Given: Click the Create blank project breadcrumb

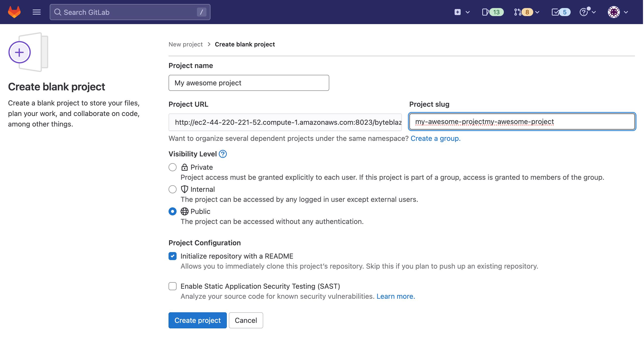Looking at the screenshot, I should pyautogui.click(x=245, y=44).
